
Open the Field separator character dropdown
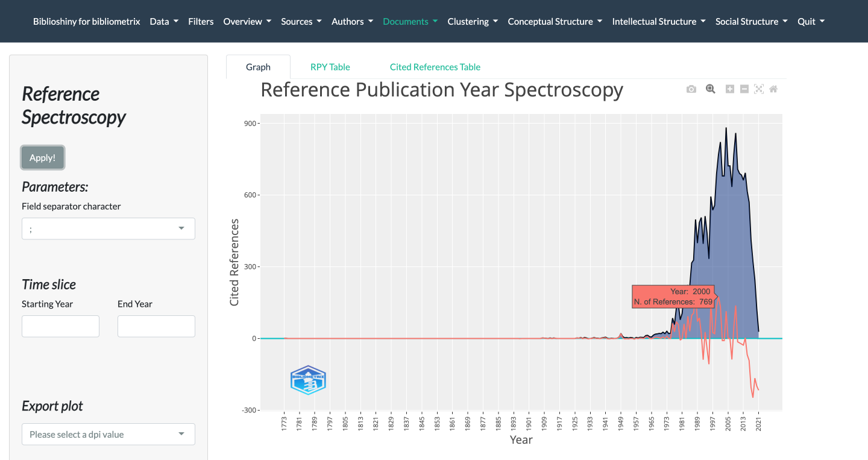[x=108, y=228]
